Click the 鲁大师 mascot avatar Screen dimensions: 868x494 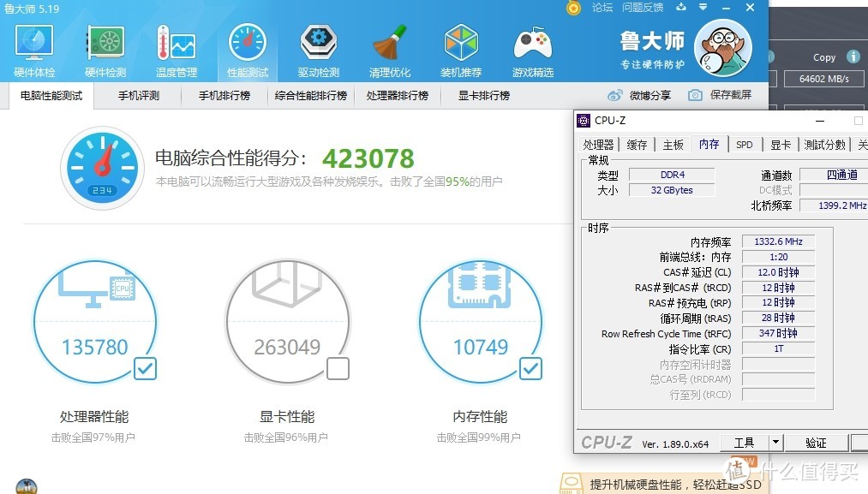pyautogui.click(x=722, y=48)
